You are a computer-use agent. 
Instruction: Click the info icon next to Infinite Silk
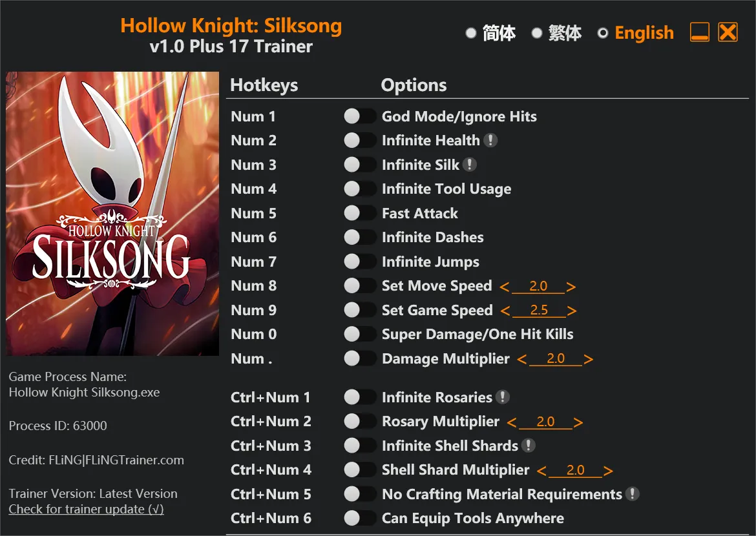click(470, 165)
